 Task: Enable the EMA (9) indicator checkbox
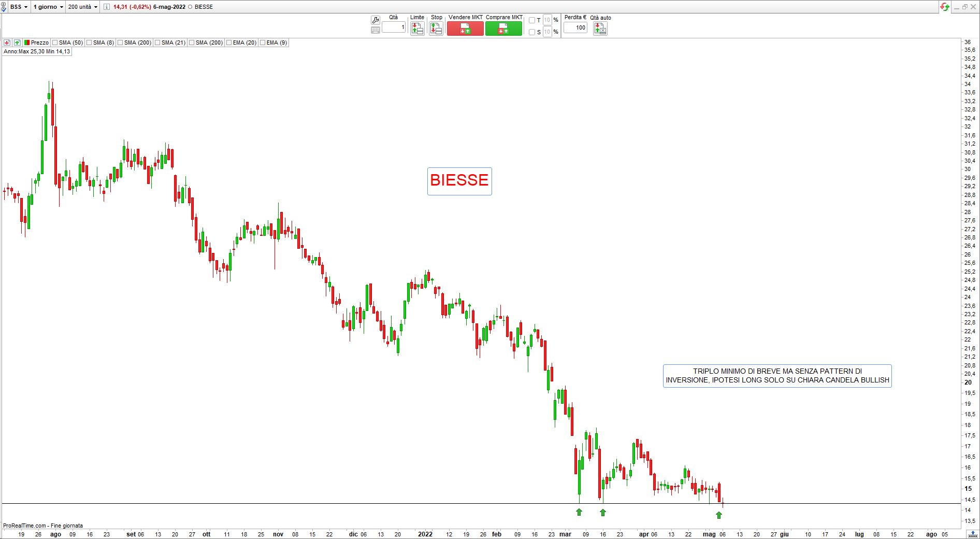tap(263, 42)
